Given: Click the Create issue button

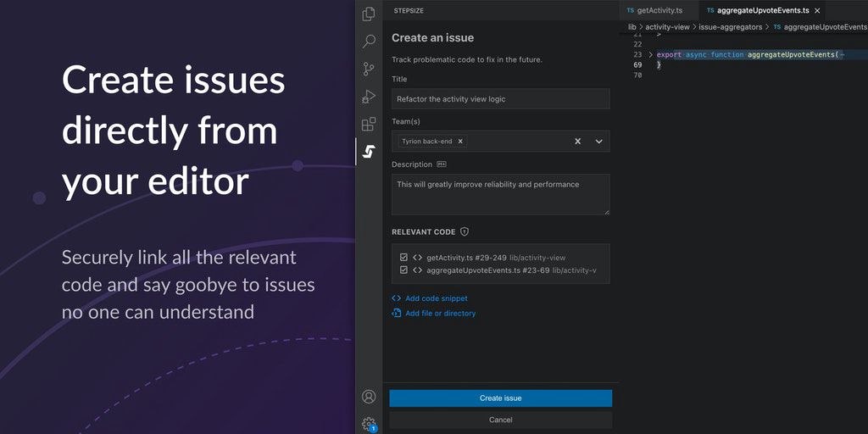Looking at the screenshot, I should 500,398.
